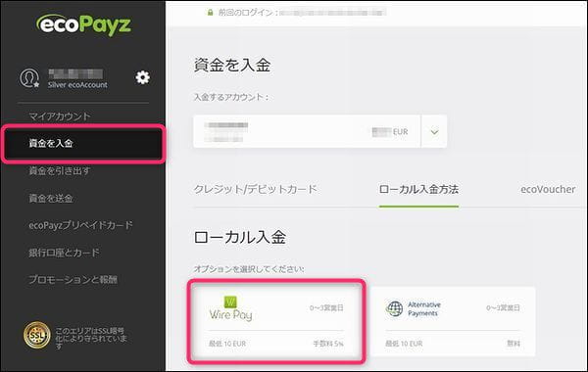Switch to クレジット/デビットカード tab
The image size is (588, 372).
pyautogui.click(x=256, y=189)
